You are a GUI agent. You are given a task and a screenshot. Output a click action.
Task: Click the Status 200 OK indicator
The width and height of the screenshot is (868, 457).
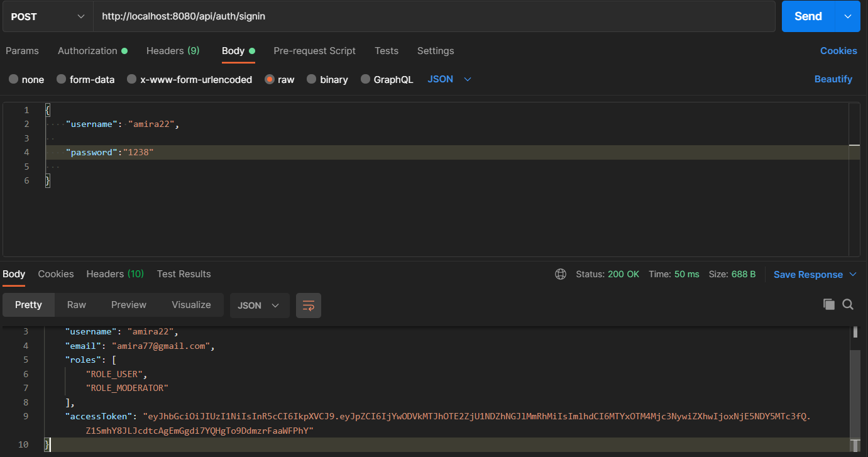click(x=607, y=274)
